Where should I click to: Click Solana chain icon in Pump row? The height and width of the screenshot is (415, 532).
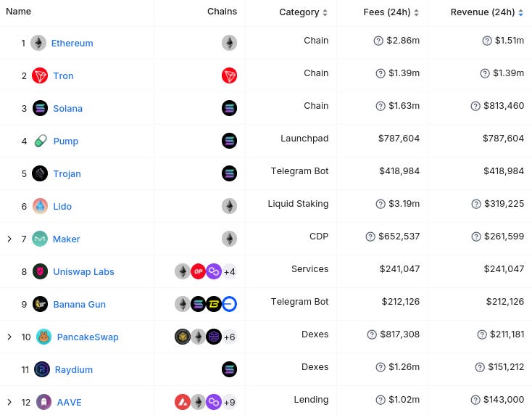pos(229,141)
